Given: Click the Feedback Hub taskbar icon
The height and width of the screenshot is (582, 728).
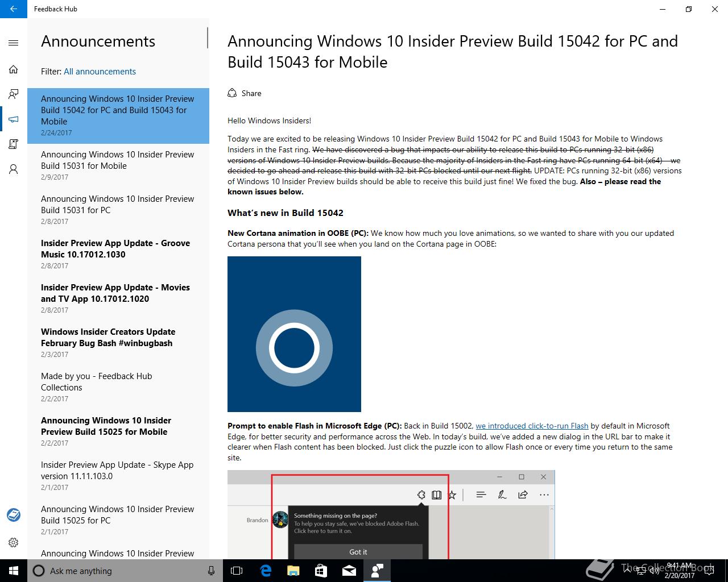Looking at the screenshot, I should tap(377, 571).
